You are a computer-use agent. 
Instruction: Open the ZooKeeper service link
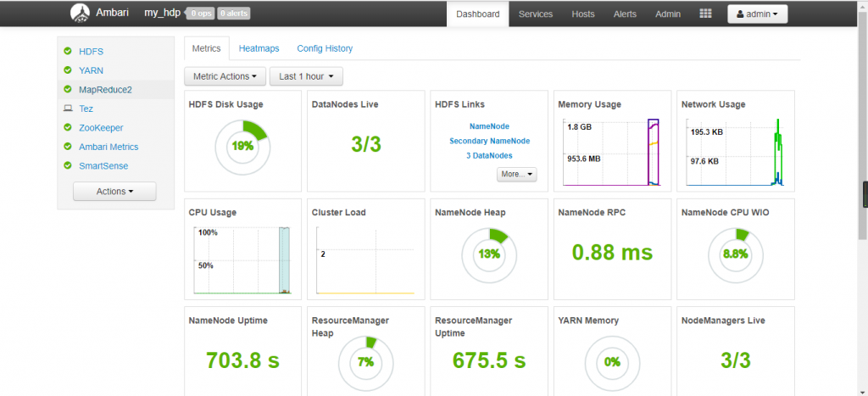pos(100,127)
